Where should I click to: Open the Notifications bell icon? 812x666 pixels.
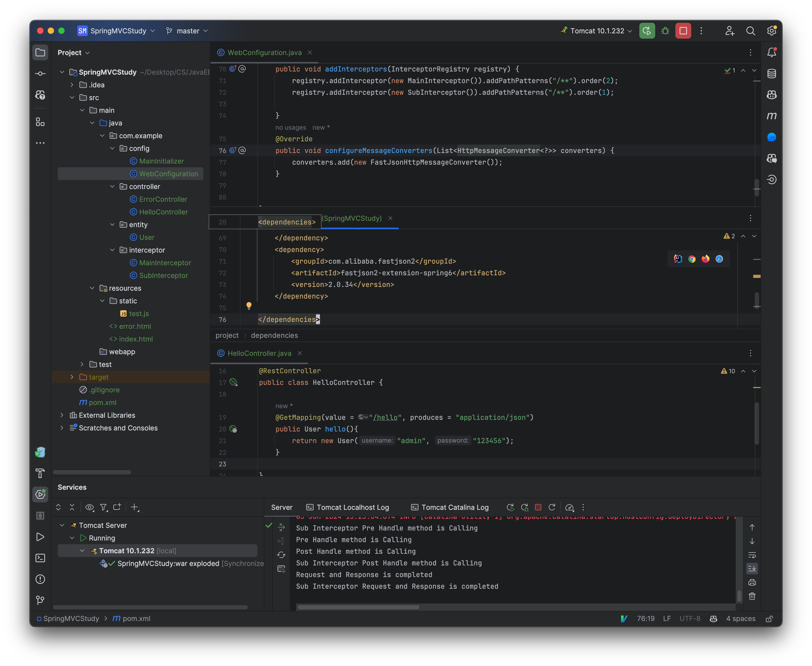[x=772, y=53]
